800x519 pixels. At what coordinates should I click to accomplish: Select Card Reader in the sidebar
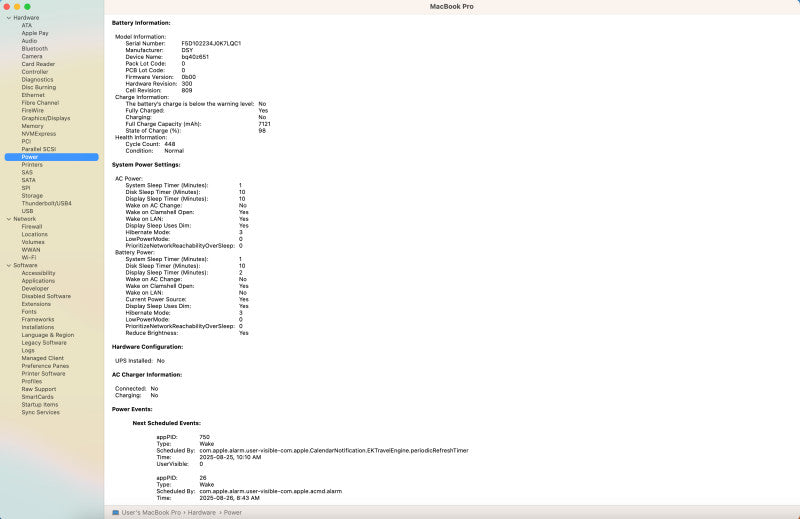coord(38,64)
